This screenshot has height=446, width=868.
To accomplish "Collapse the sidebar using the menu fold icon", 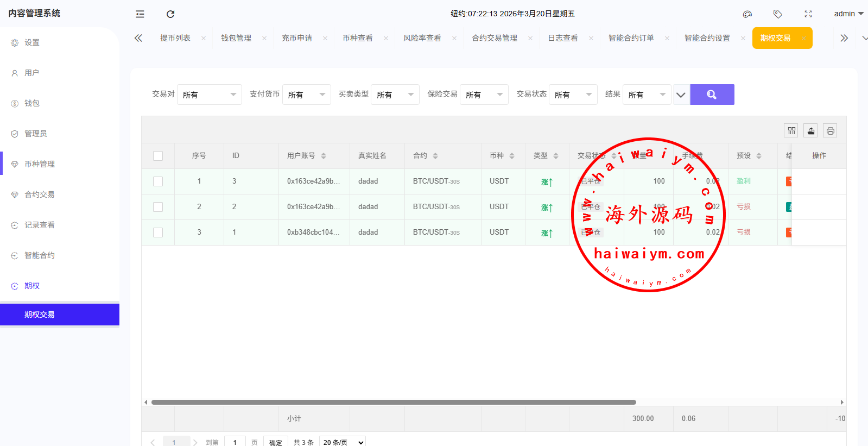I will click(140, 14).
